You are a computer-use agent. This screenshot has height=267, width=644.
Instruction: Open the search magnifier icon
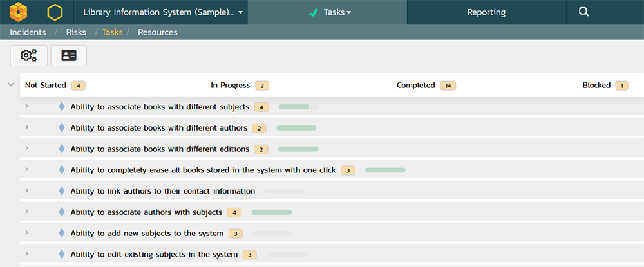click(x=583, y=12)
